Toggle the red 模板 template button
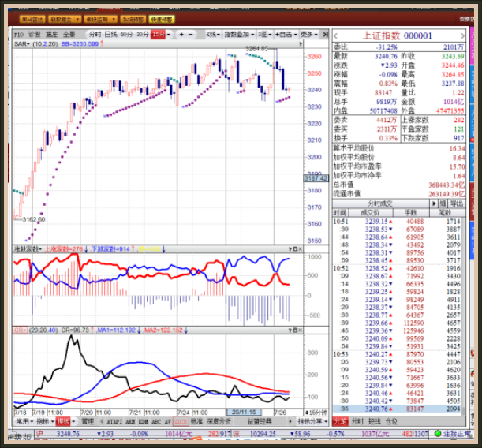 tap(63, 421)
